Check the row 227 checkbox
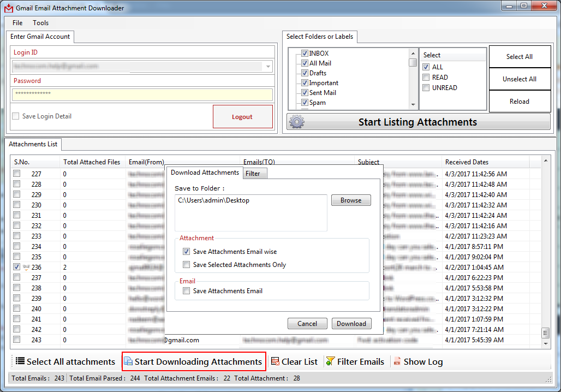Image resolution: width=561 pixels, height=392 pixels. point(17,173)
